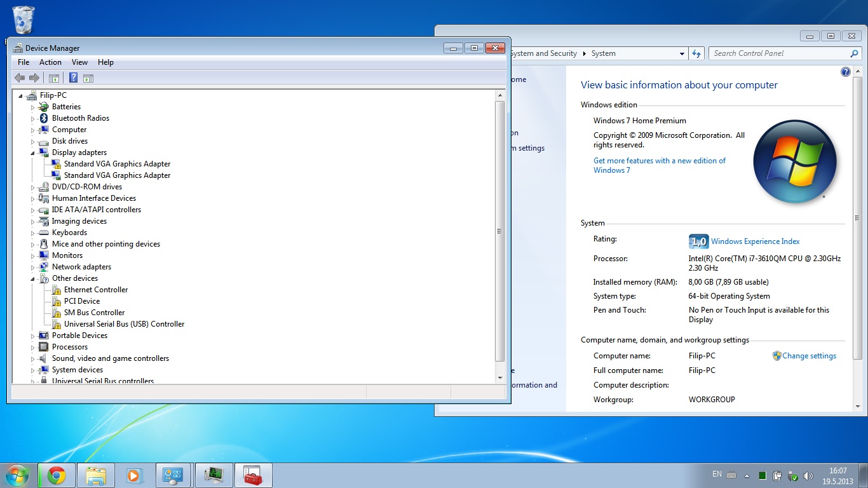Select the Portable Devices tree item
Image resolution: width=868 pixels, height=488 pixels.
[79, 335]
